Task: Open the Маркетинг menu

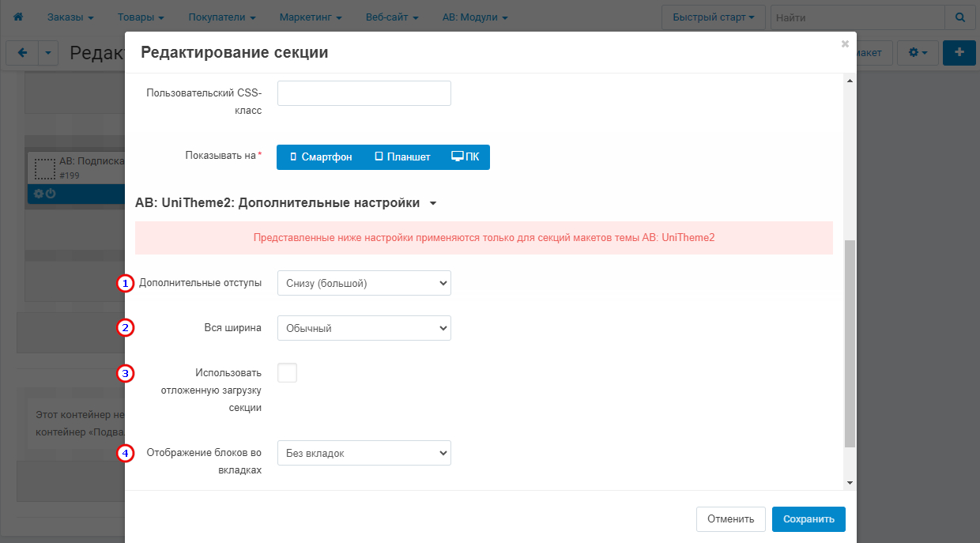Action: (310, 17)
